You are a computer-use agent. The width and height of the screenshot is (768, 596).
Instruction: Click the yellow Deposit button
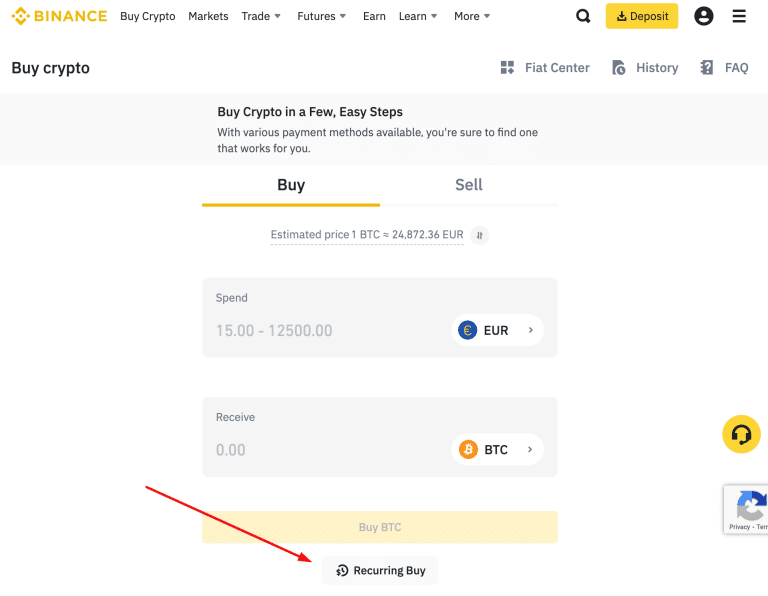[x=642, y=16]
